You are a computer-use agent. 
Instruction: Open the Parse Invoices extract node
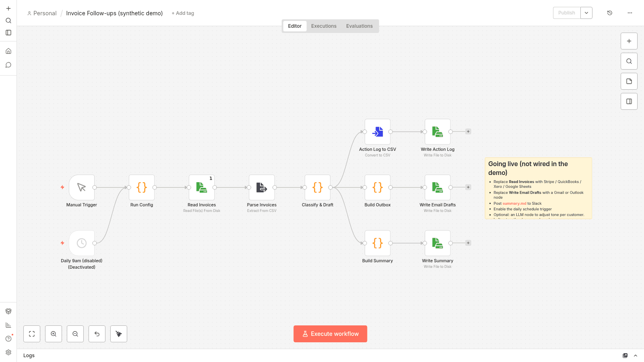coord(262,187)
